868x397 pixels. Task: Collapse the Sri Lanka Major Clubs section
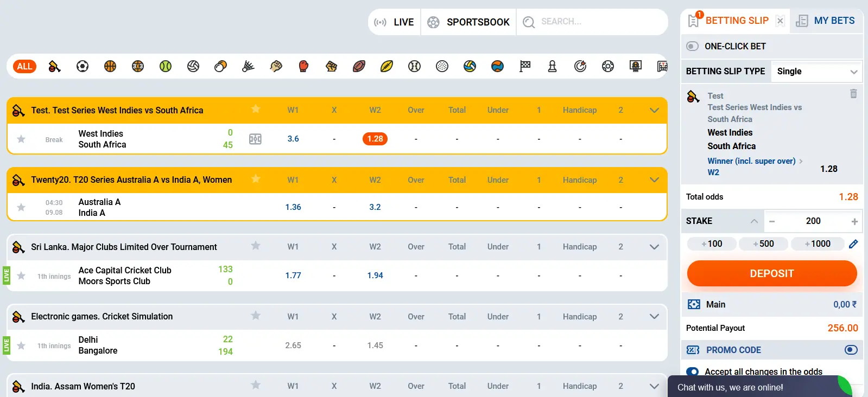tap(654, 247)
